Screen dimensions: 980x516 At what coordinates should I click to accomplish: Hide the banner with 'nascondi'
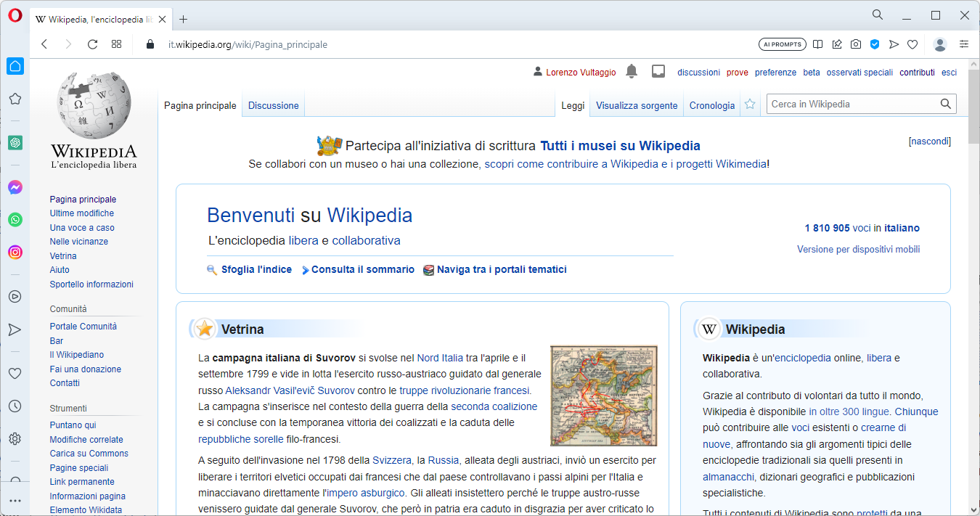pyautogui.click(x=930, y=141)
